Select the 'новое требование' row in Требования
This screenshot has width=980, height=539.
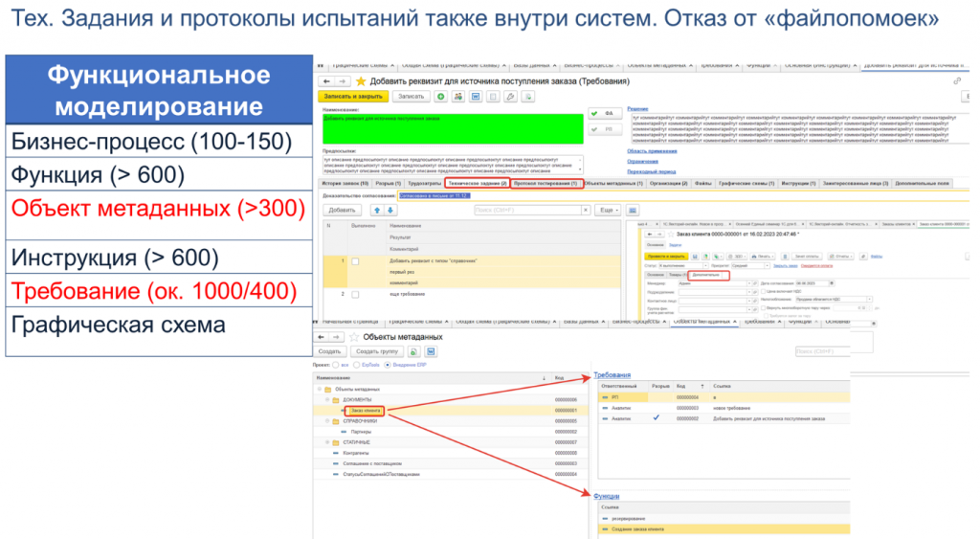[724, 408]
